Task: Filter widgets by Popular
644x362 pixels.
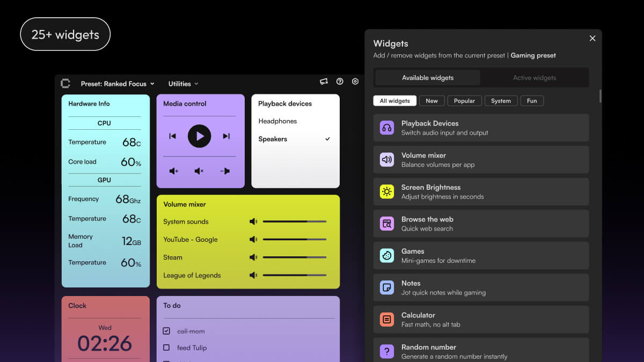Action: [x=464, y=101]
